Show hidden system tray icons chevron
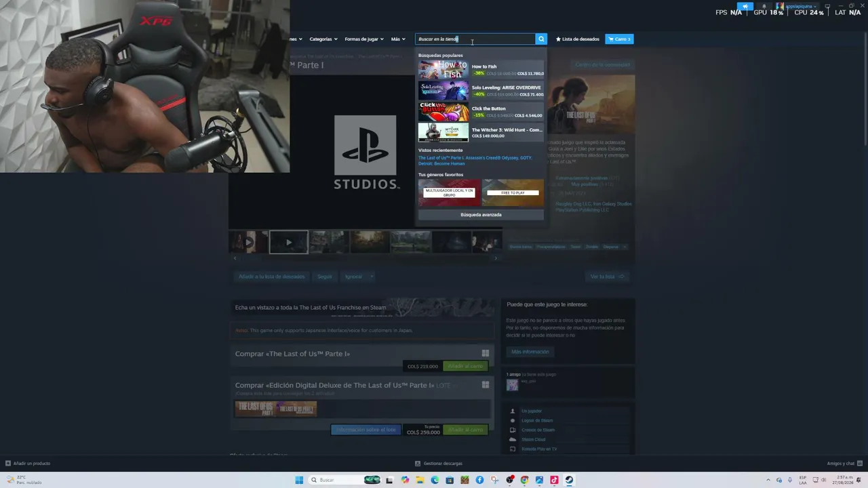The height and width of the screenshot is (488, 868). coord(768,480)
